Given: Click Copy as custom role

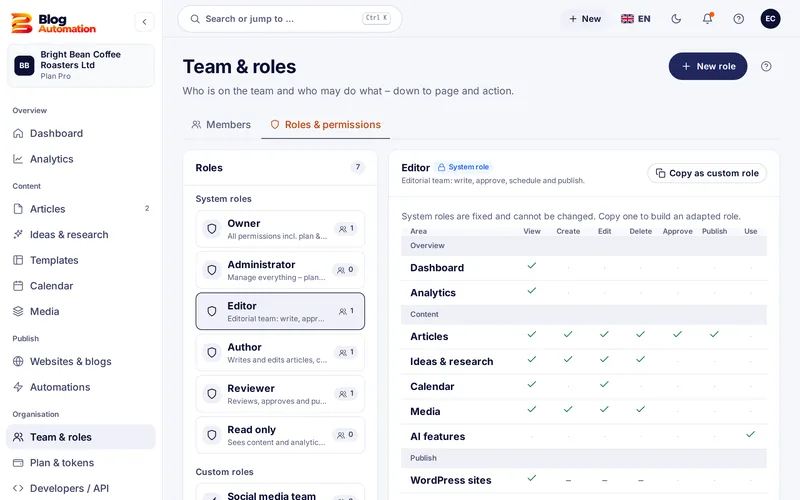Looking at the screenshot, I should [707, 173].
